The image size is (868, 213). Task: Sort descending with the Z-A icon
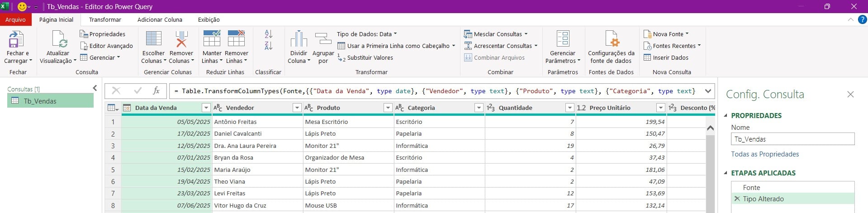coord(268,46)
